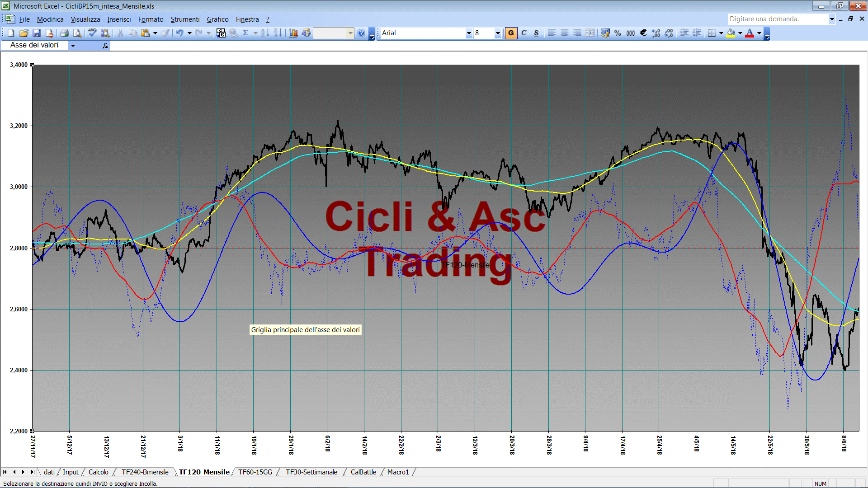Apply Percent style
Image resolution: width=868 pixels, height=488 pixels.
point(618,33)
